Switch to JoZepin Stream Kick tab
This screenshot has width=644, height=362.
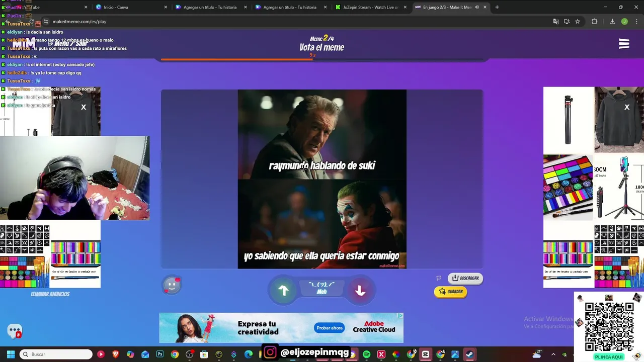click(x=370, y=7)
